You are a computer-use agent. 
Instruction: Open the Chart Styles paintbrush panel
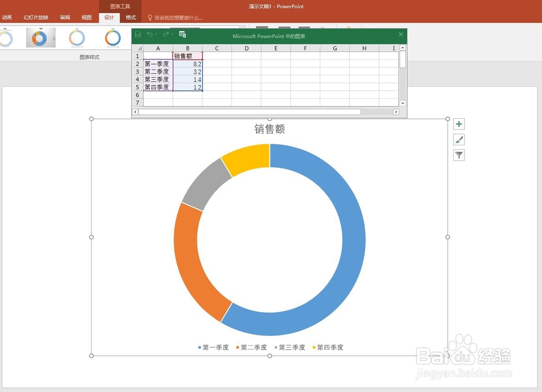(x=459, y=139)
